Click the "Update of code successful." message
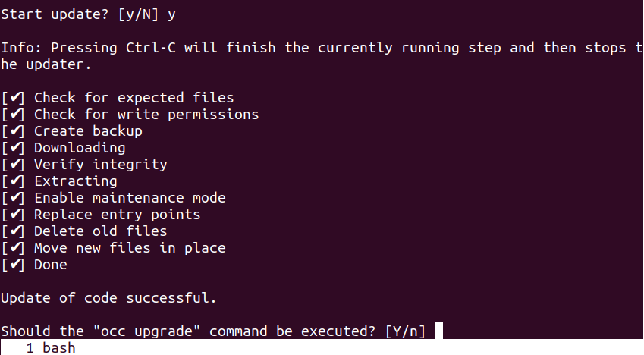 coord(108,298)
